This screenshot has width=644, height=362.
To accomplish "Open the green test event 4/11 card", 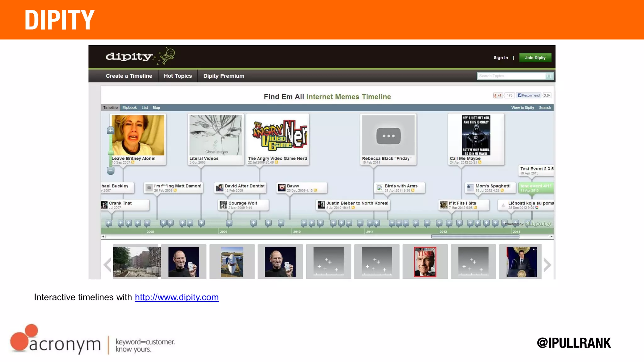I will pyautogui.click(x=536, y=188).
